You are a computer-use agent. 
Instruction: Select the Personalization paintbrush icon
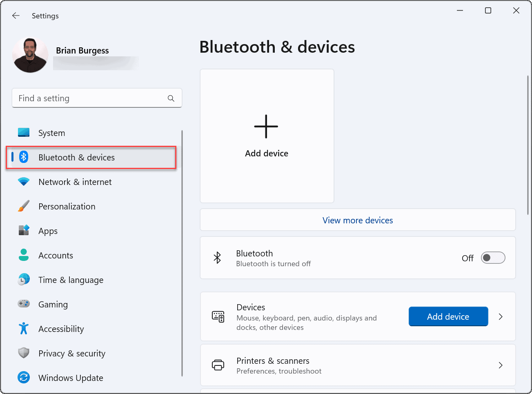[x=24, y=206]
